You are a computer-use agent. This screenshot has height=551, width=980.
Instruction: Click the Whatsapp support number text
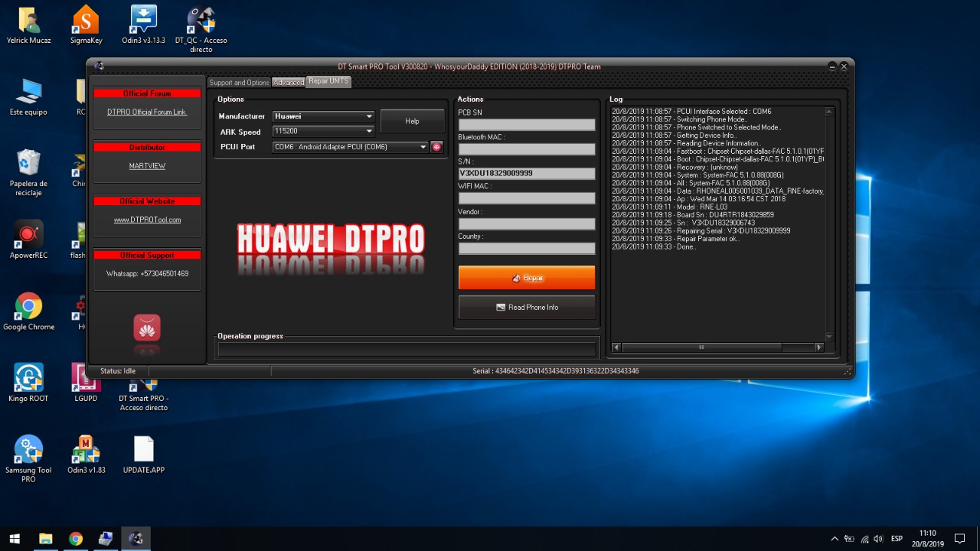pos(147,273)
